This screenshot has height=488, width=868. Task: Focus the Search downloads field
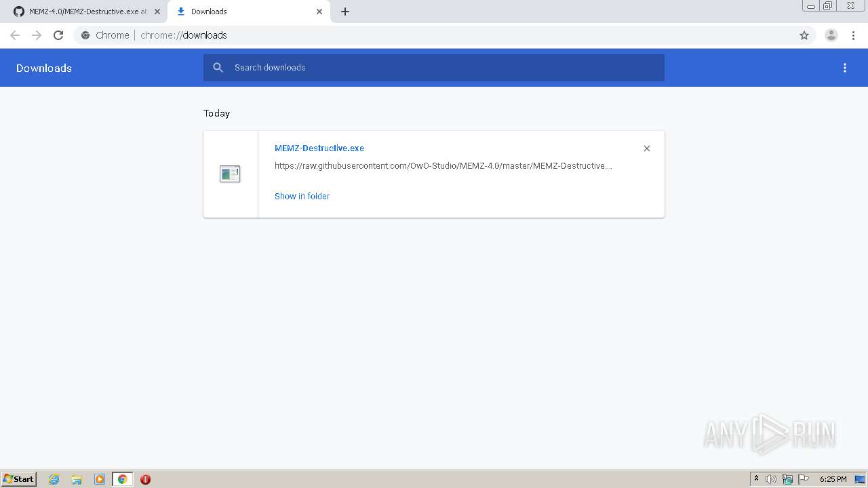point(434,68)
